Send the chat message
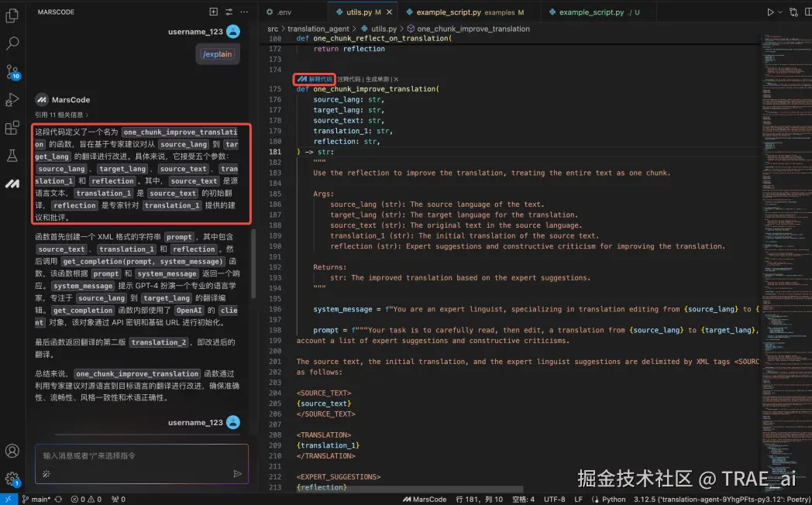Screen dimensions: 812x505 [237, 473]
